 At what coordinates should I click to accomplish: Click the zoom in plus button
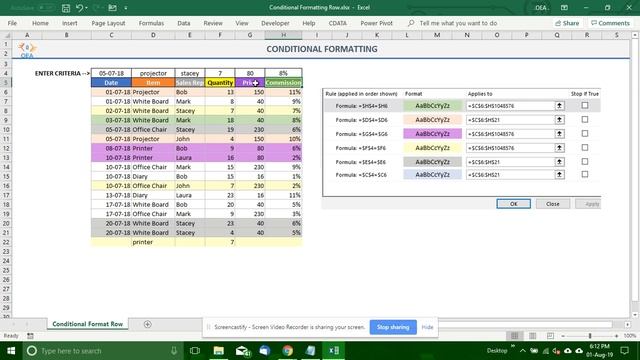616,336
